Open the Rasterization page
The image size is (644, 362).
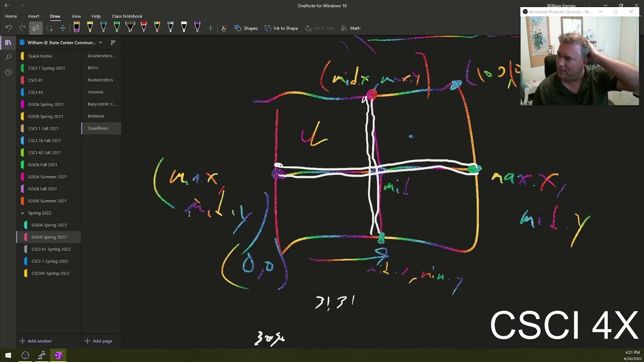[101, 80]
